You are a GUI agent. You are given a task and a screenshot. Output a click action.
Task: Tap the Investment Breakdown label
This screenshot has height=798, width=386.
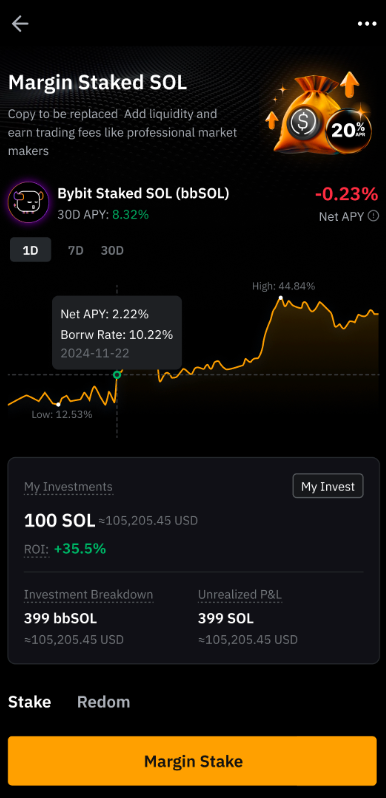click(x=89, y=594)
